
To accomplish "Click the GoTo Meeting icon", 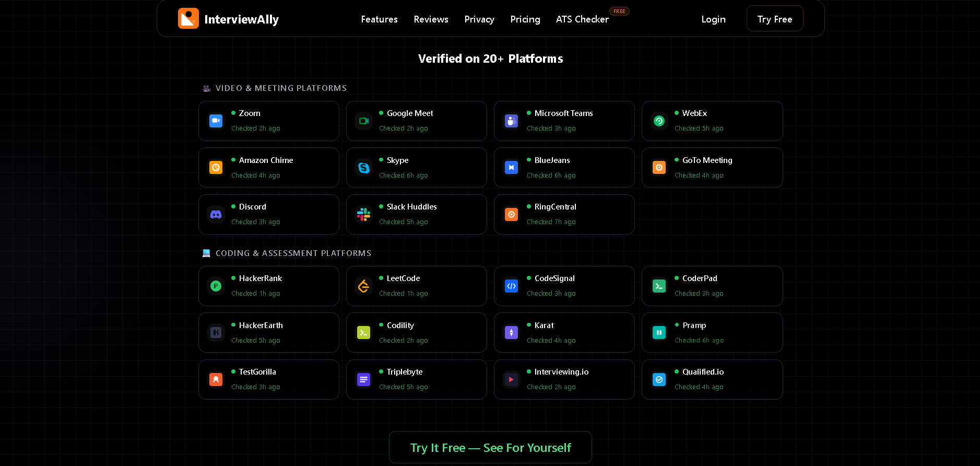I will click(x=659, y=167).
